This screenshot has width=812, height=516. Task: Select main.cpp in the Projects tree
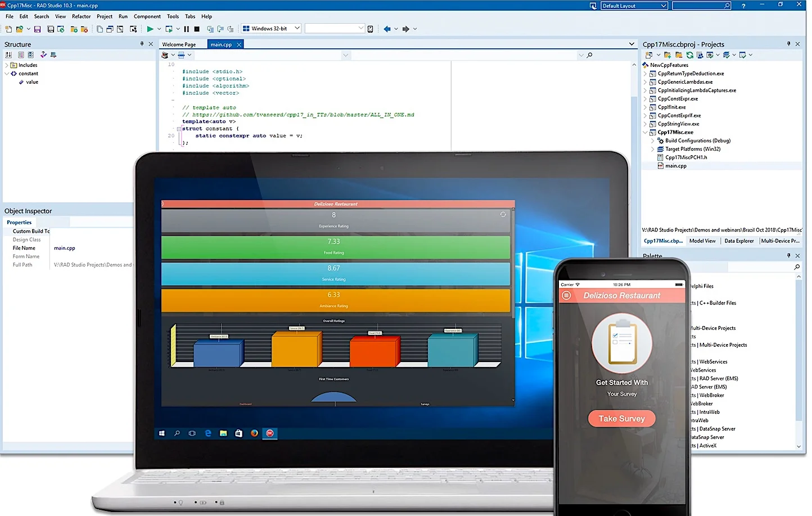[x=675, y=166]
